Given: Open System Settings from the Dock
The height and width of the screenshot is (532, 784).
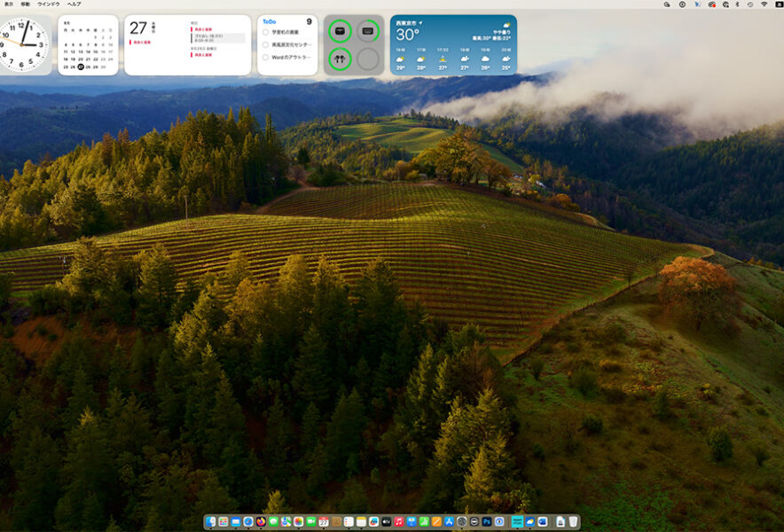Looking at the screenshot, I should tap(461, 522).
